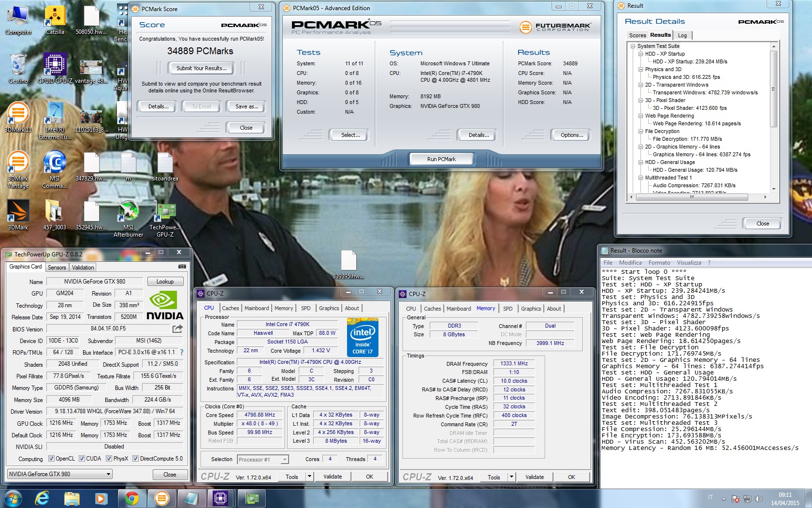Open the Visualizza menu in Blocco note
The width and height of the screenshot is (812, 508).
689,263
